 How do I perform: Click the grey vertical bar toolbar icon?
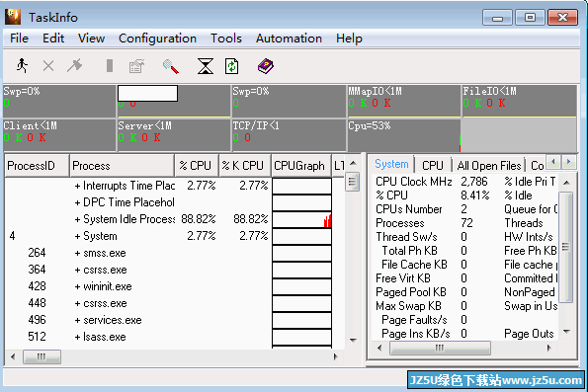coord(110,65)
